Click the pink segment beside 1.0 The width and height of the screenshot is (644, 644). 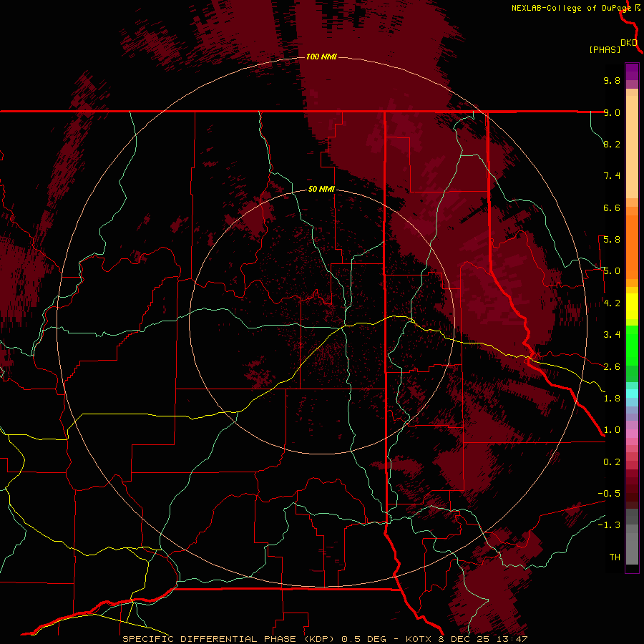tap(632, 434)
